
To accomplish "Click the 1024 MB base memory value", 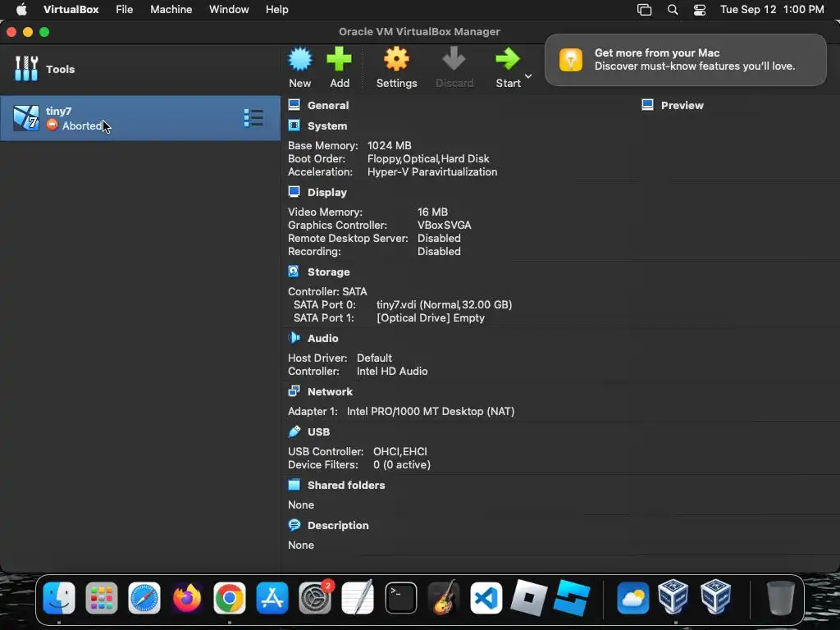I will point(389,146).
